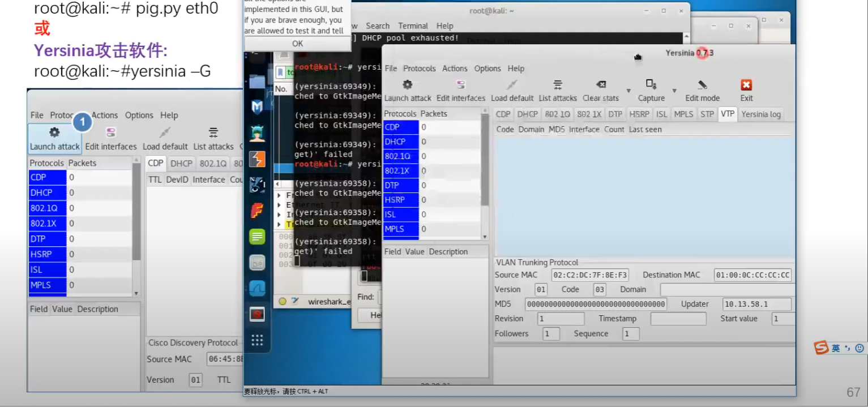Click the Sequence input field
Screen dimensions: 868x407
click(631, 334)
